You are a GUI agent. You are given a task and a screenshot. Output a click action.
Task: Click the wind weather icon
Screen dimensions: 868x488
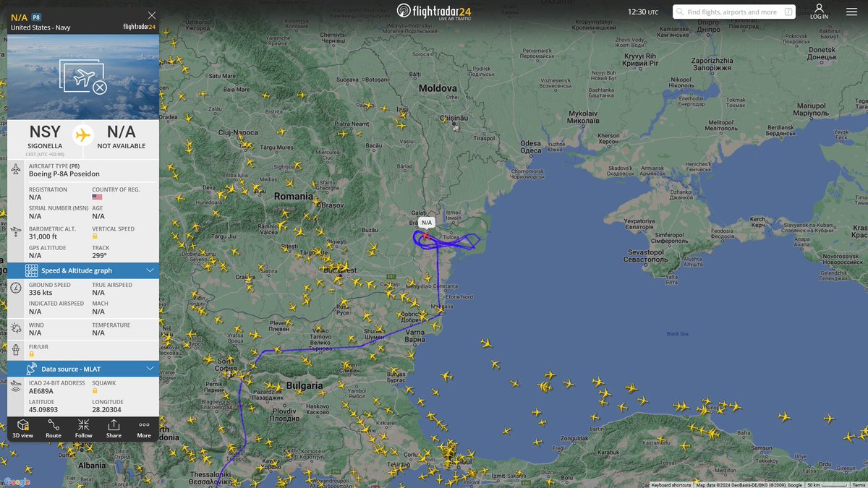16,328
